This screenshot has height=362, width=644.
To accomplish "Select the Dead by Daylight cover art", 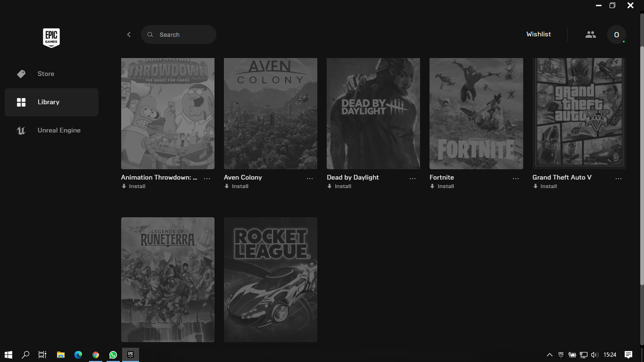I will (x=373, y=114).
